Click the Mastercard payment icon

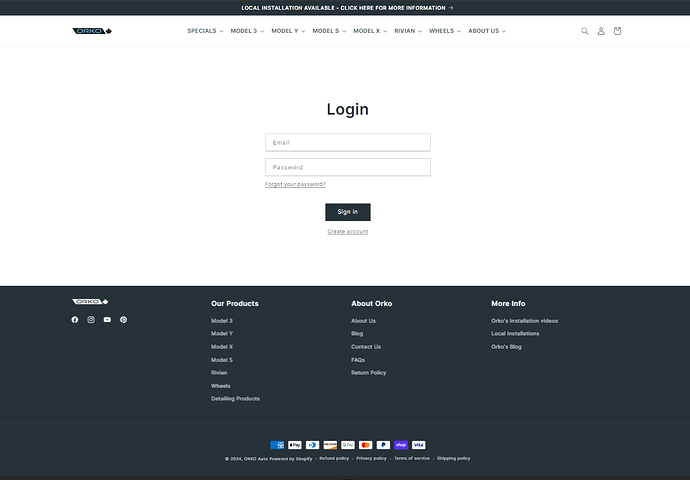click(365, 445)
